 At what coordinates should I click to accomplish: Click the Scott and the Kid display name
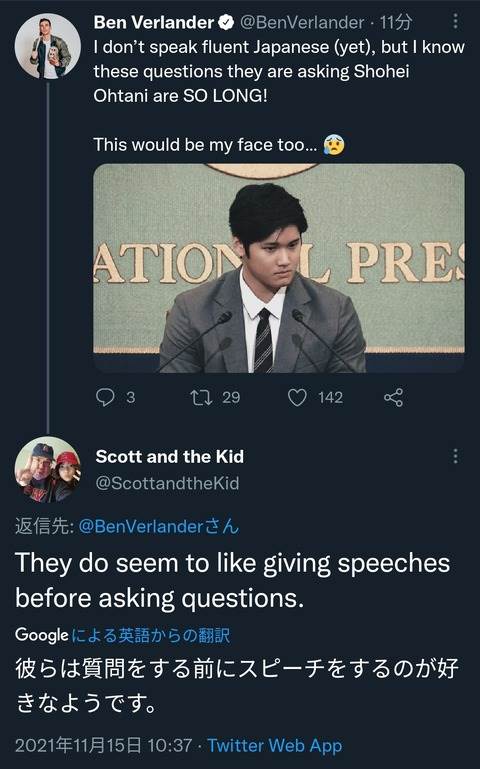(x=170, y=457)
